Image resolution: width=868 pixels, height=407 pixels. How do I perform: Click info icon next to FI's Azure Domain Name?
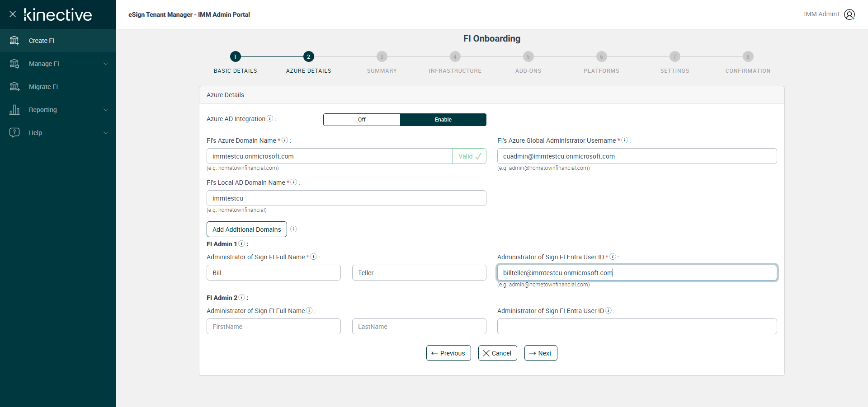pyautogui.click(x=285, y=140)
